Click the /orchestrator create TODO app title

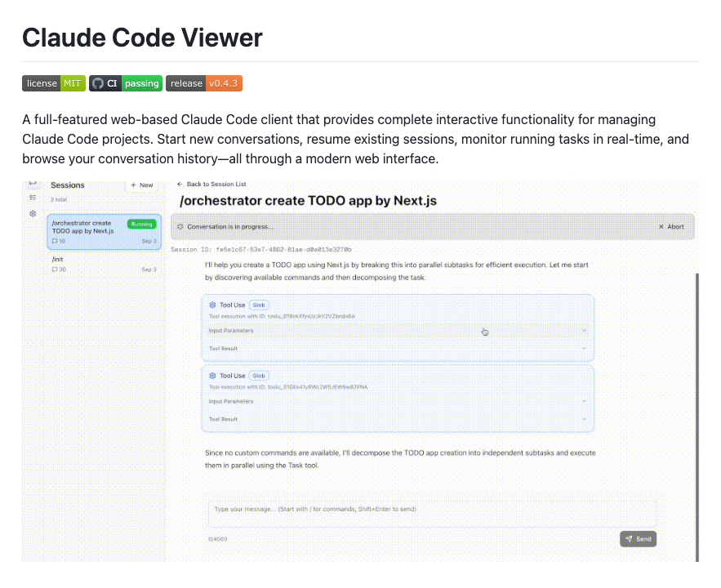coord(308,201)
